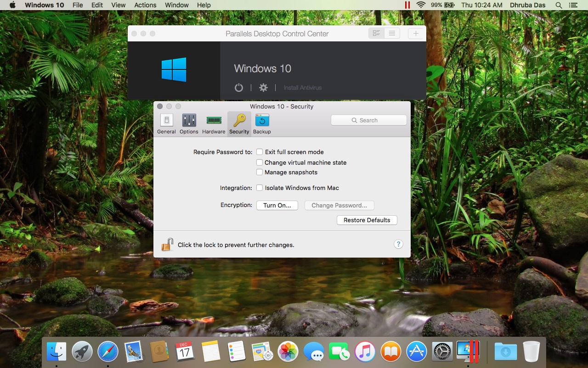Open App Store from the Dock
This screenshot has width=588, height=368.
[417, 352]
